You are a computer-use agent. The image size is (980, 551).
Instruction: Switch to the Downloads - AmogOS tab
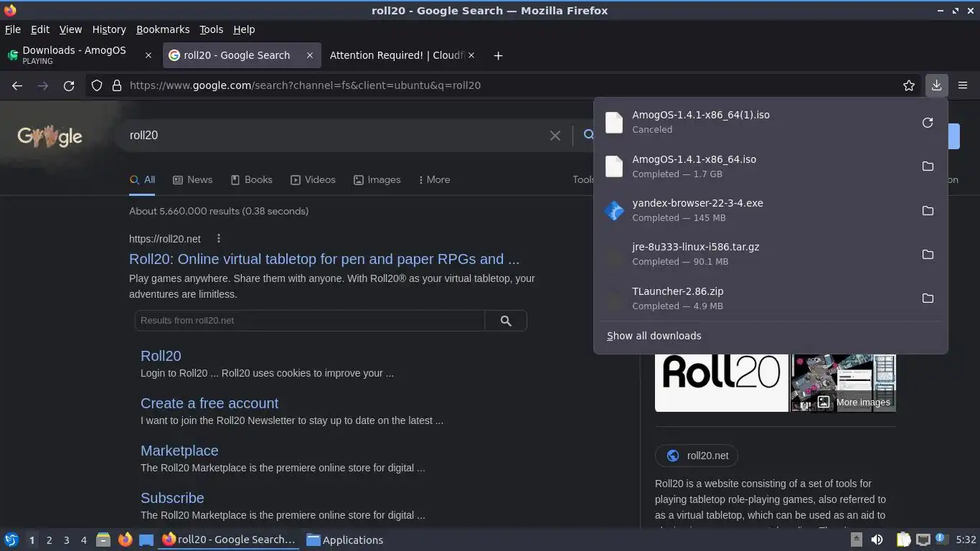click(x=74, y=55)
